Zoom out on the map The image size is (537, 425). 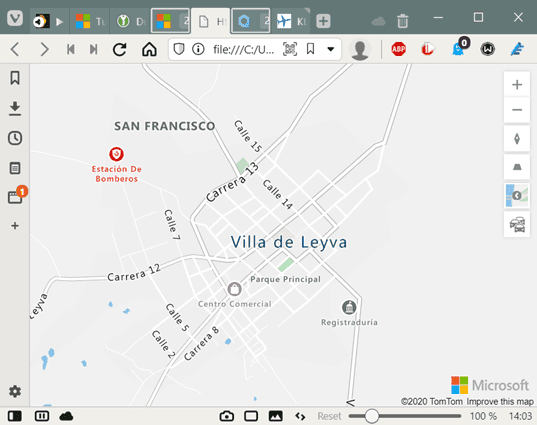click(517, 110)
